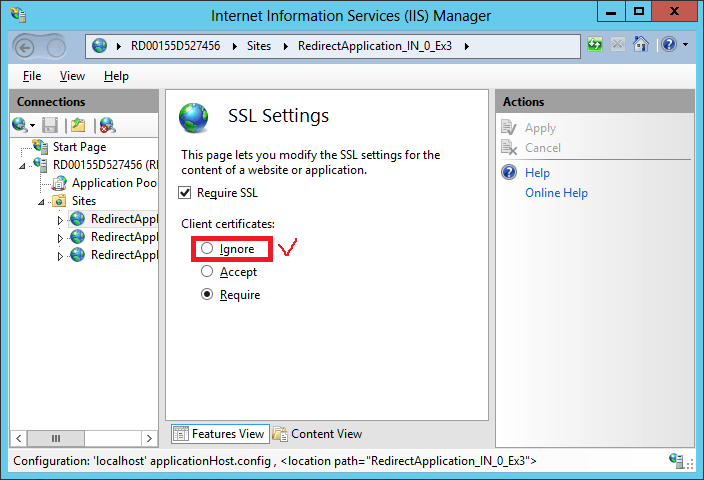704x480 pixels.
Task: Open the Online Help link
Action: 556,193
